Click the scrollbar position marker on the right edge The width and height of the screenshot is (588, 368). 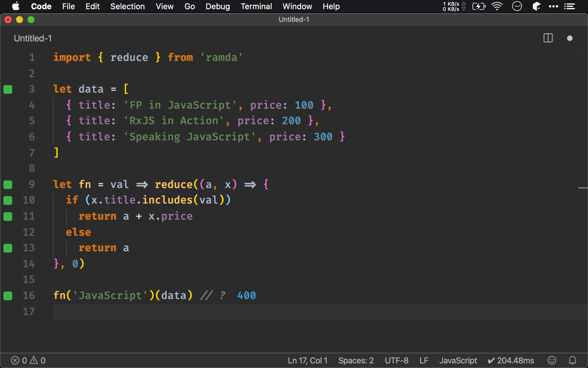583,188
